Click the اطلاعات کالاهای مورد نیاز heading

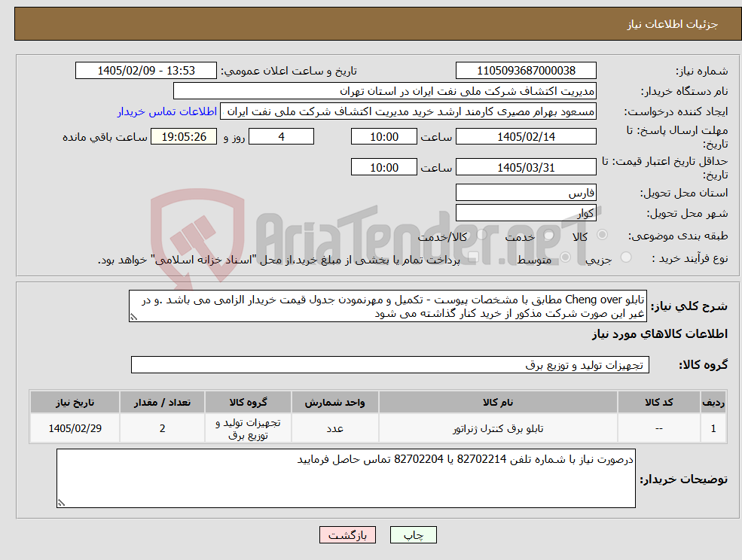coord(659,334)
